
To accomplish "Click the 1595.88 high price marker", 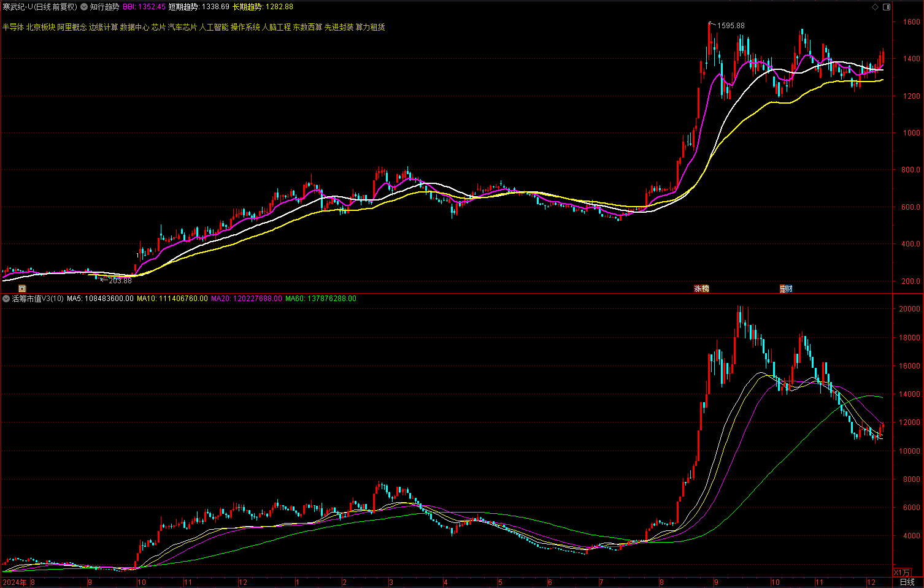I will 730,26.
